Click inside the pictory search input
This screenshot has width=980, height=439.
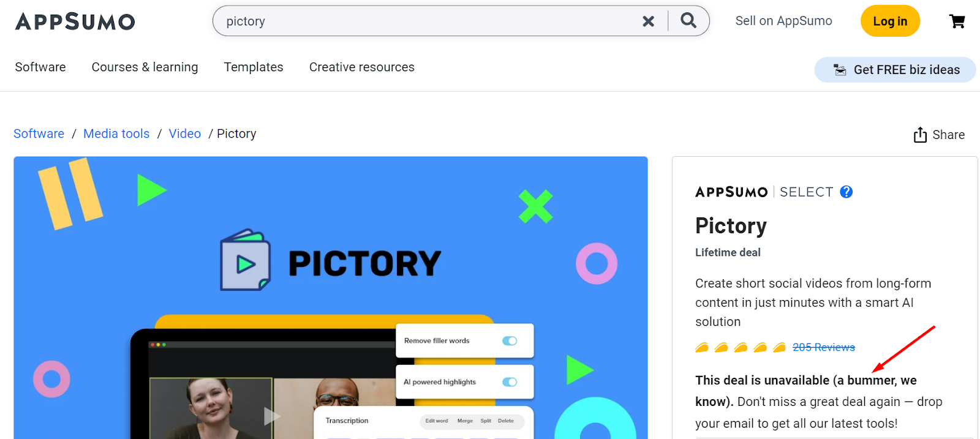coord(429,21)
